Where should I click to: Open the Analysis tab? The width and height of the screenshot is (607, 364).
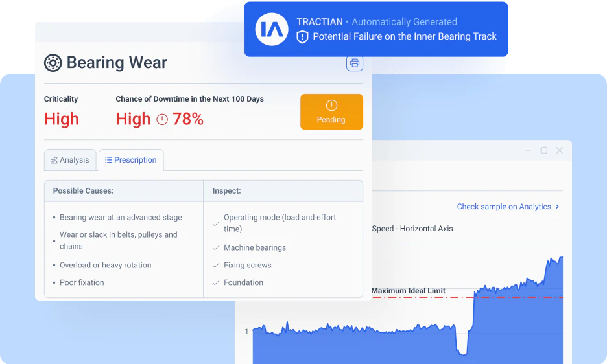pos(70,160)
